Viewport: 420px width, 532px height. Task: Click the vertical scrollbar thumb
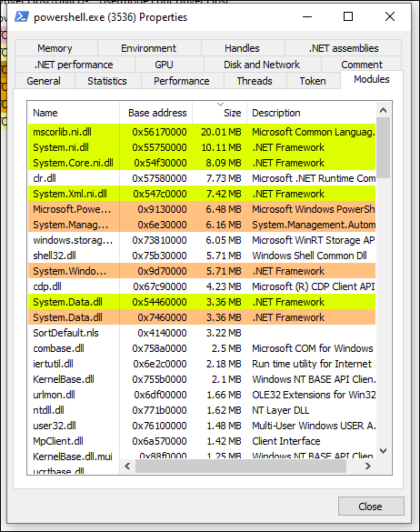coord(384,147)
